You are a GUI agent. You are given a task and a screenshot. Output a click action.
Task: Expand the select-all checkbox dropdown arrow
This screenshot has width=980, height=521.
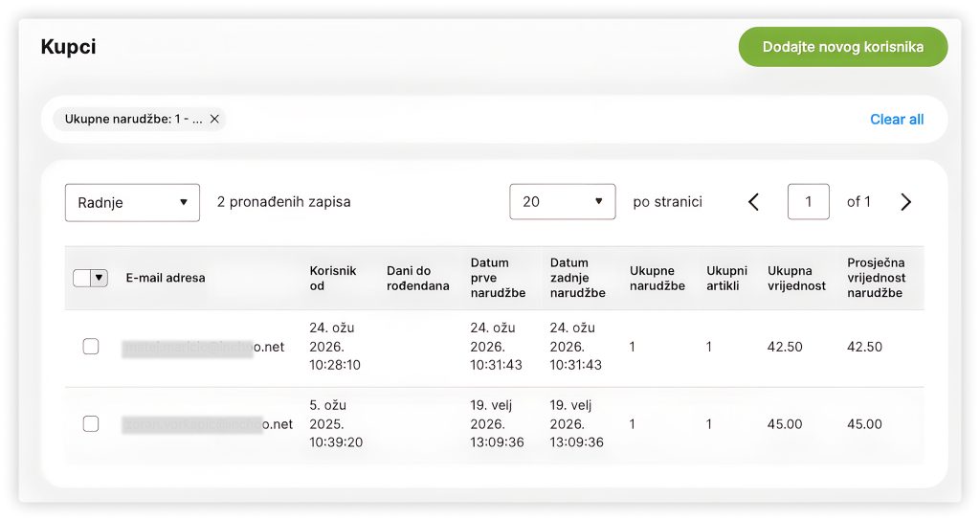click(x=98, y=278)
